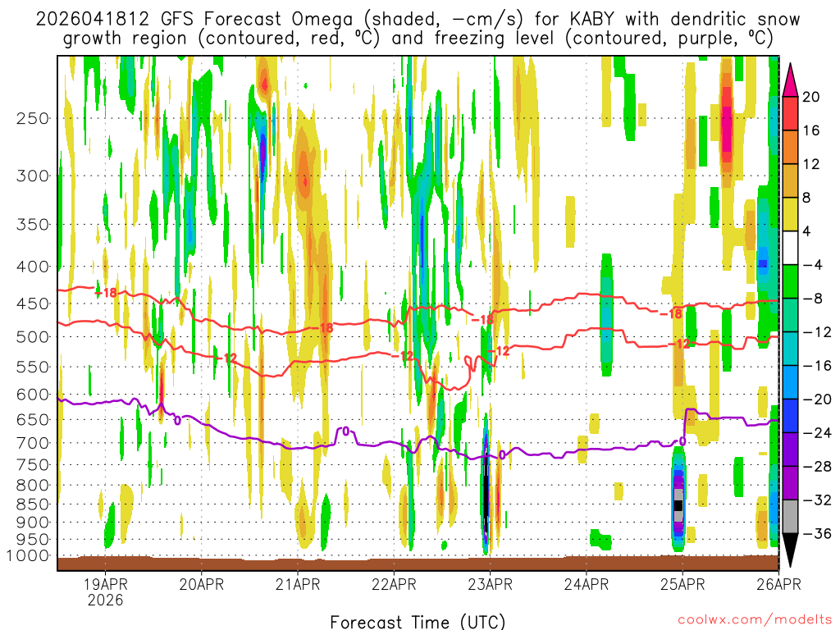Click the gray -32 to -36 colorbar segment
Screen dimensions: 840x630
[790, 517]
